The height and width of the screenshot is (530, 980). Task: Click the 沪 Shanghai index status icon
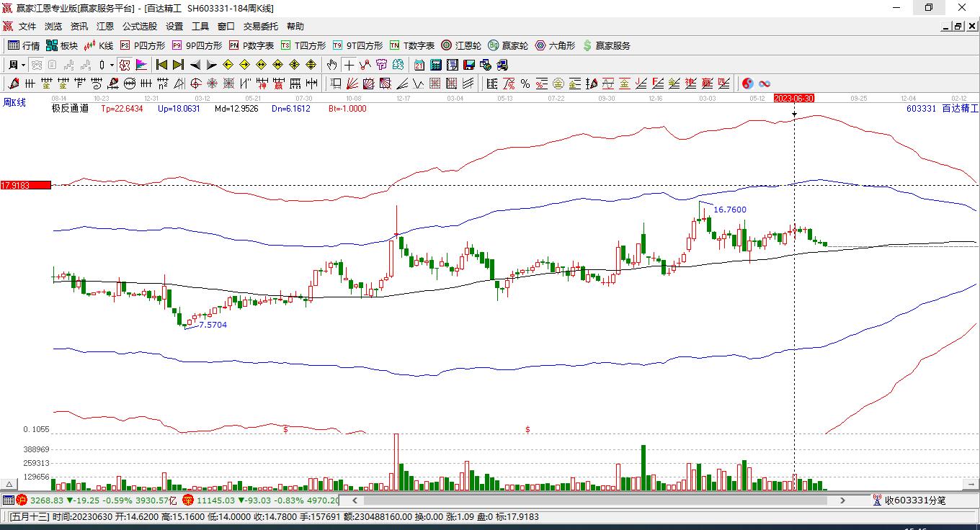click(22, 500)
